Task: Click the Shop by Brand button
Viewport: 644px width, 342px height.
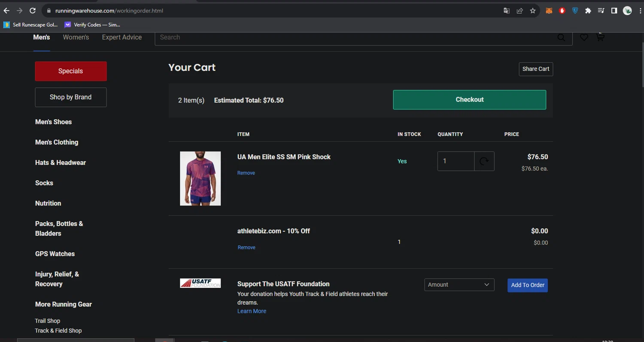Action: tap(71, 97)
